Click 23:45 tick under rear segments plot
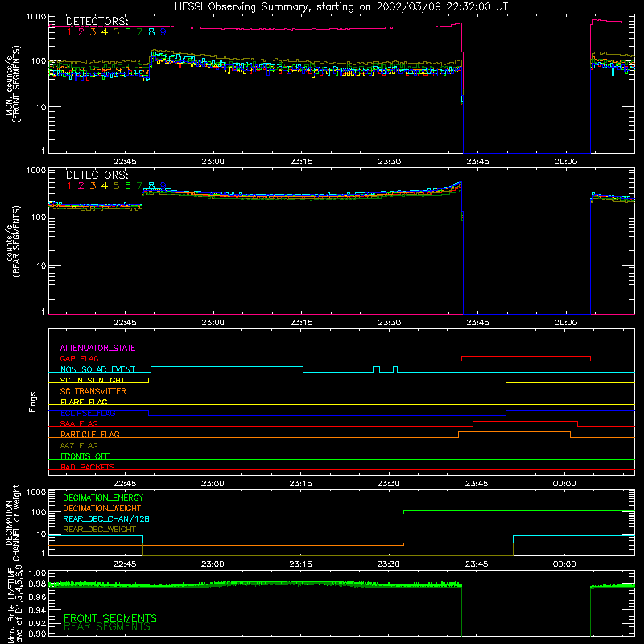Screen dimensions: 644x644 [x=477, y=323]
